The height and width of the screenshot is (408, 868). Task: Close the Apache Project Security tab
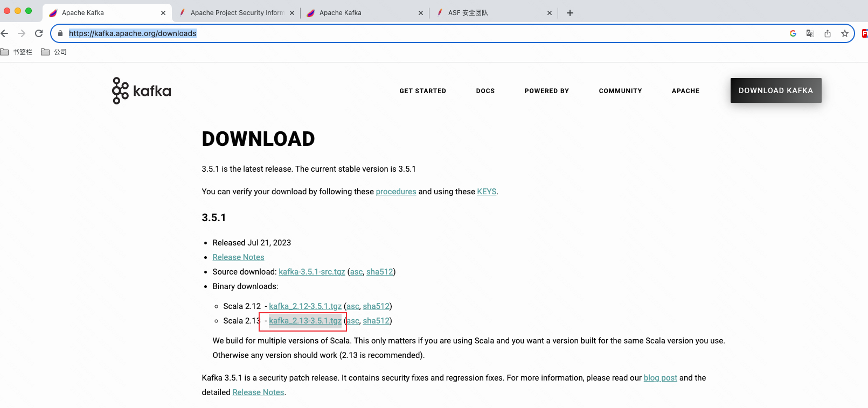(x=292, y=13)
